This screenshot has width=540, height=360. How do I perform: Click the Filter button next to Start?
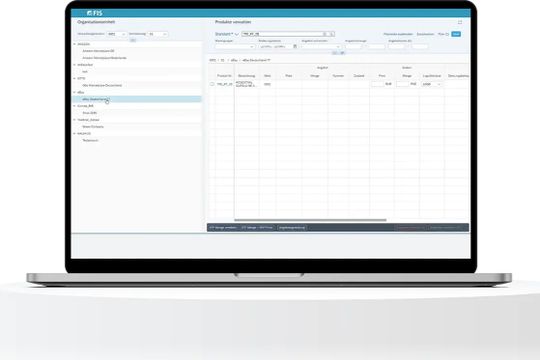(x=443, y=34)
